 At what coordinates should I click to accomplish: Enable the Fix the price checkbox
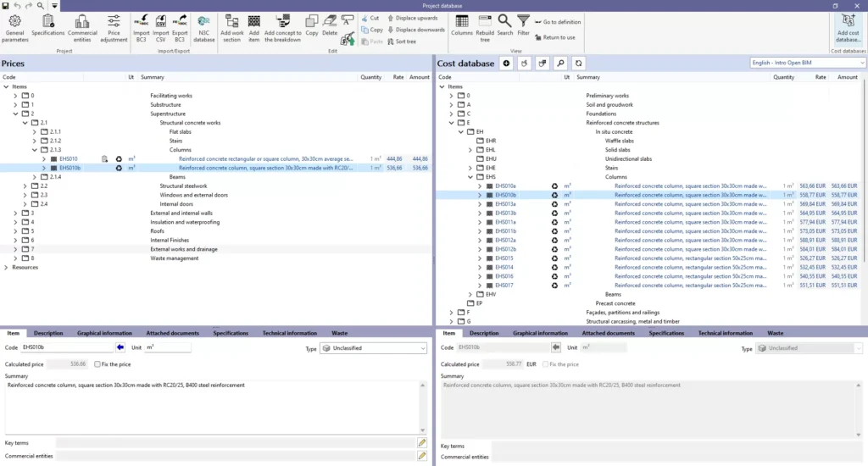coord(97,363)
